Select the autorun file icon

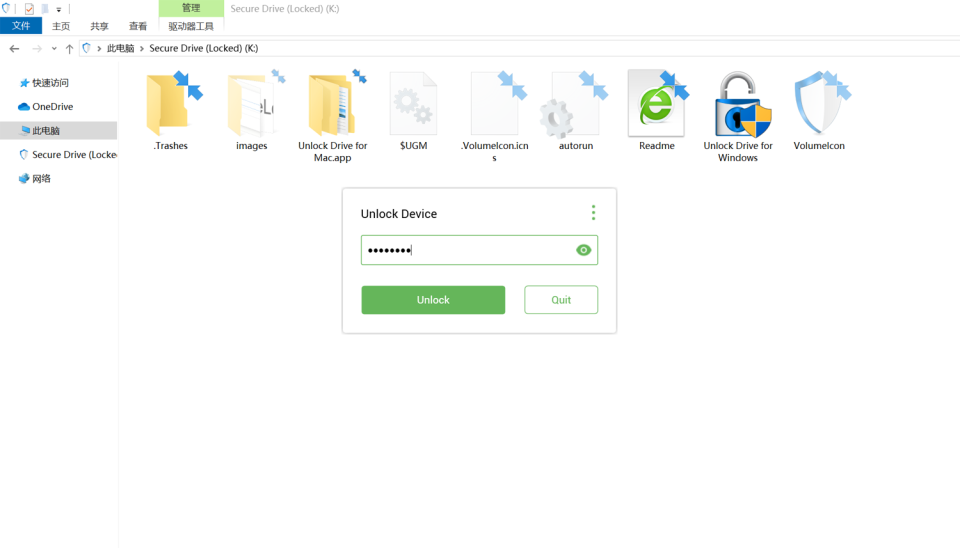[576, 104]
